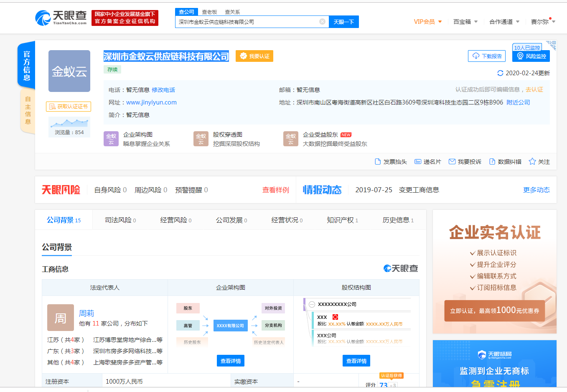567x392 pixels.
Task: Open 我要投诉 complaint envelope icon
Action: pyautogui.click(x=453, y=161)
